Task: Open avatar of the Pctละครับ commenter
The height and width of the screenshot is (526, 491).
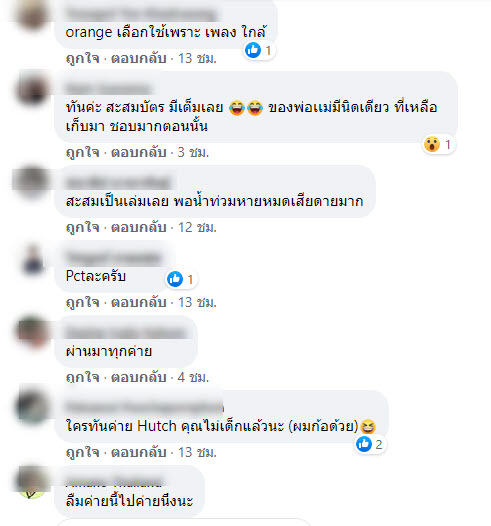Action: [x=32, y=260]
